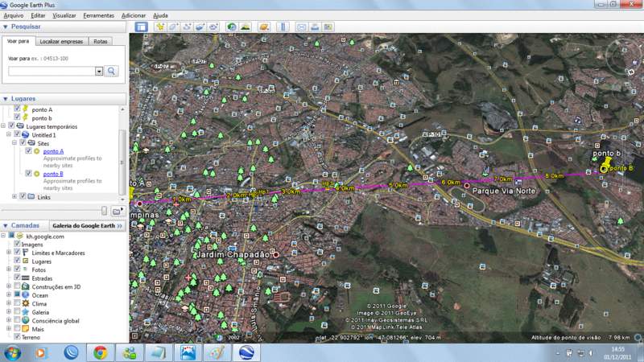Click the Print toolbar icon
The height and width of the screenshot is (362, 644).
point(315,27)
